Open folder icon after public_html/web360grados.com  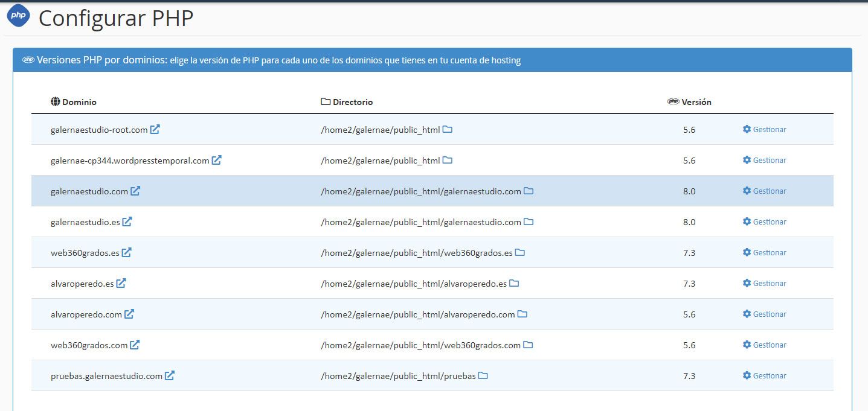coord(528,345)
